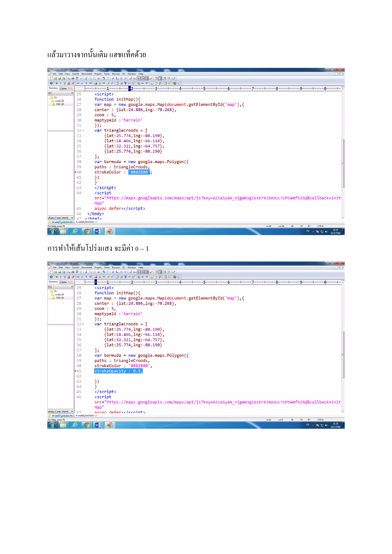
Task: Click Chrome icon on taskbar showing 11:27
Action: [87, 232]
